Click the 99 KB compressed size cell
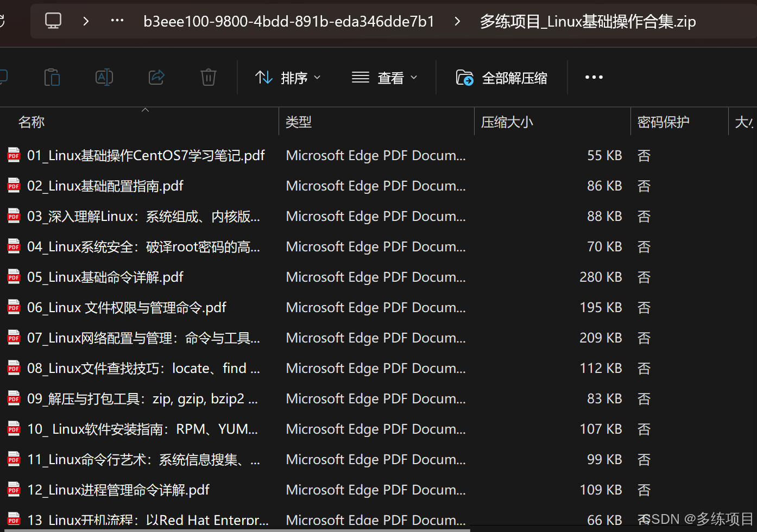The width and height of the screenshot is (757, 532). point(604,460)
